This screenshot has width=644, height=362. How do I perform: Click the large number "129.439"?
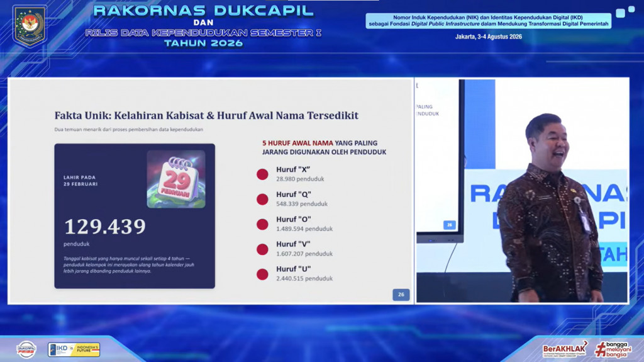[x=105, y=226]
